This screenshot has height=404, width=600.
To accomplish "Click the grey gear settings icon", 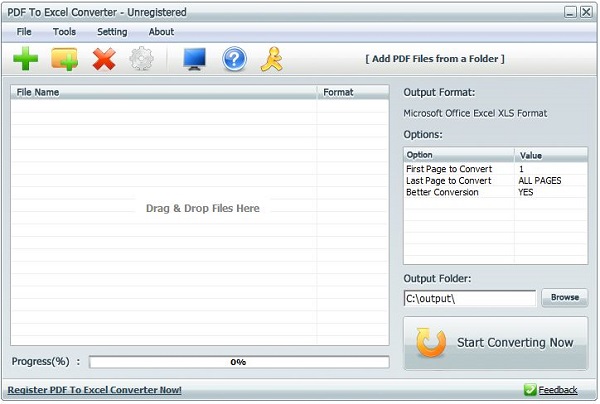I will (142, 59).
